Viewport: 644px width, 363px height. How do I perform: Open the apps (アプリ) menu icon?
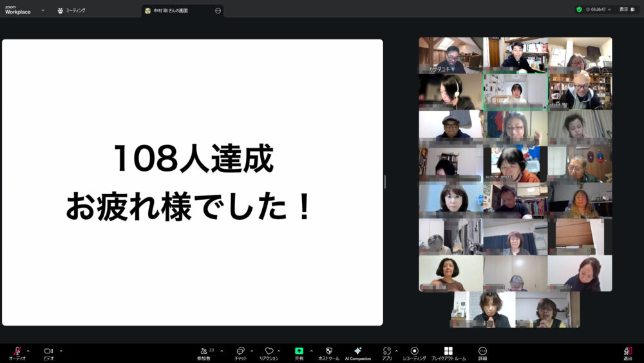click(x=386, y=351)
